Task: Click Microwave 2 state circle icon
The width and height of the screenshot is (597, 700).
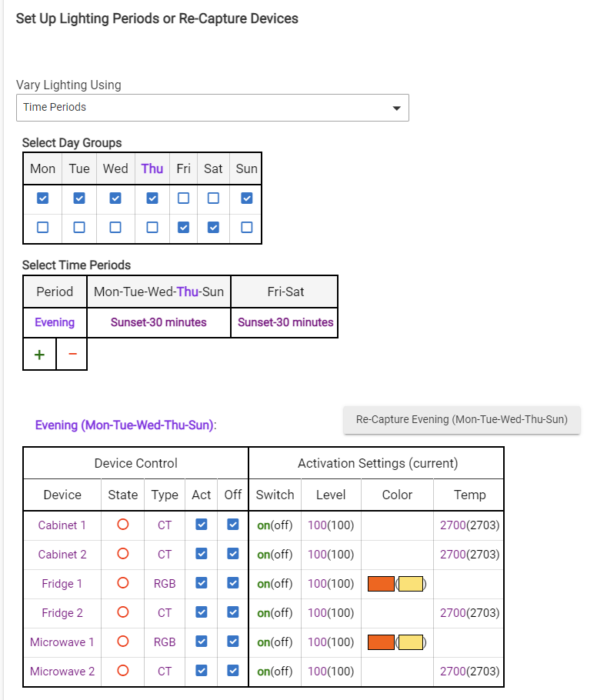Action: [122, 672]
